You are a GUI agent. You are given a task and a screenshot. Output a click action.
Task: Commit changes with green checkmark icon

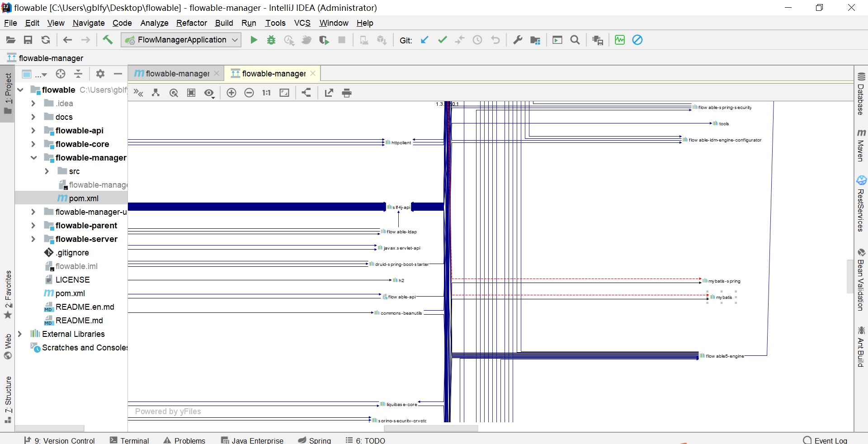(442, 40)
